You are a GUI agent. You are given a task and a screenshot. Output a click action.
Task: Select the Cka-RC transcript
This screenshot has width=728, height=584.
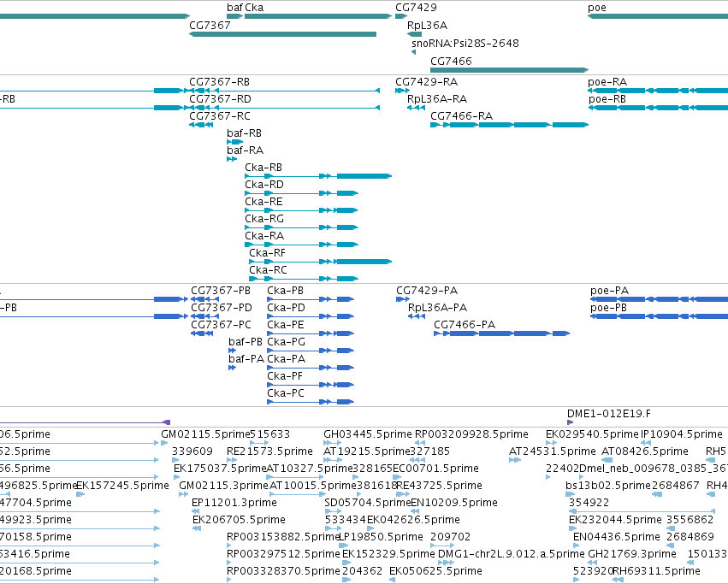[x=304, y=279]
